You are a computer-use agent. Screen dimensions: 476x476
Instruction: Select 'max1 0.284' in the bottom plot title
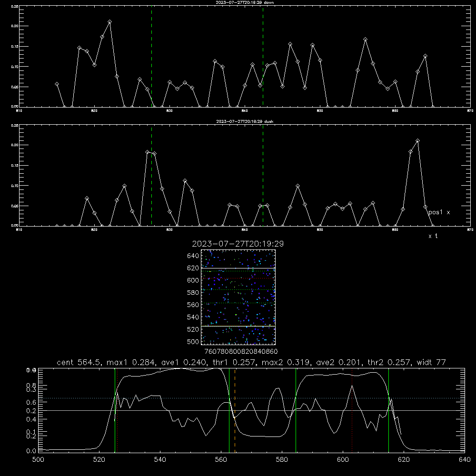coord(131,362)
